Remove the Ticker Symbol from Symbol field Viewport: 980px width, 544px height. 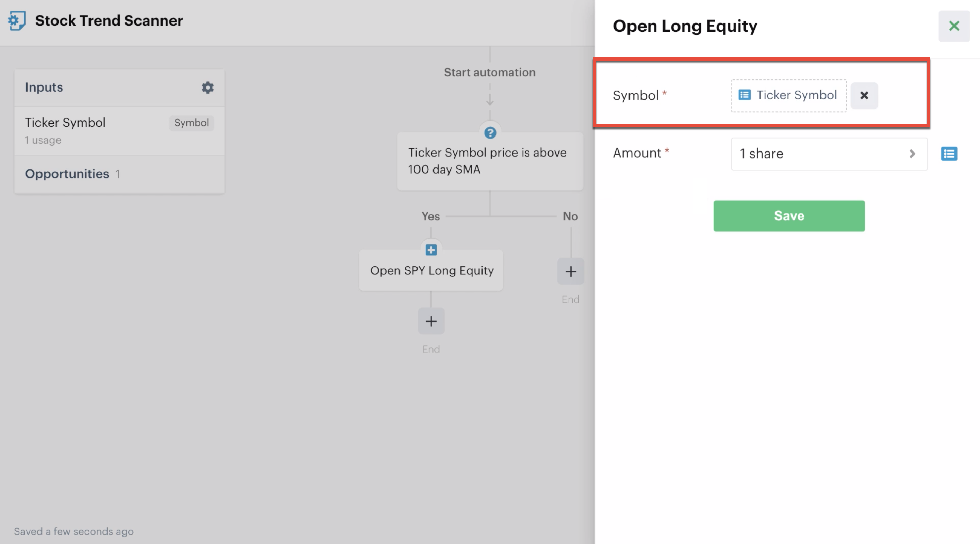point(864,96)
